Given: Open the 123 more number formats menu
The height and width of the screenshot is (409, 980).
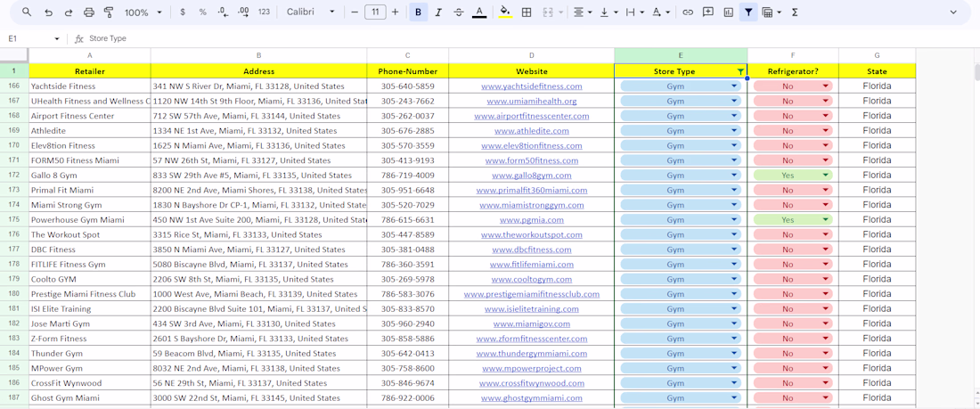Looking at the screenshot, I should point(264,12).
